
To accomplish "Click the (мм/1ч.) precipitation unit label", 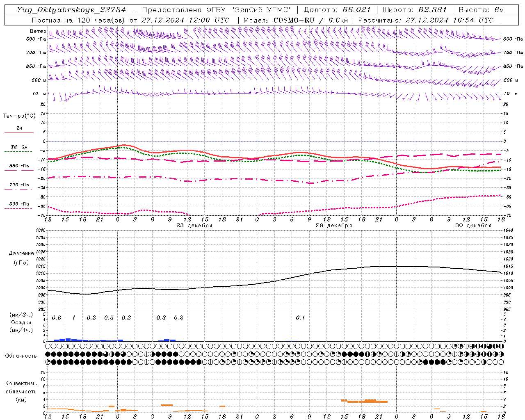I will (x=21, y=330).
